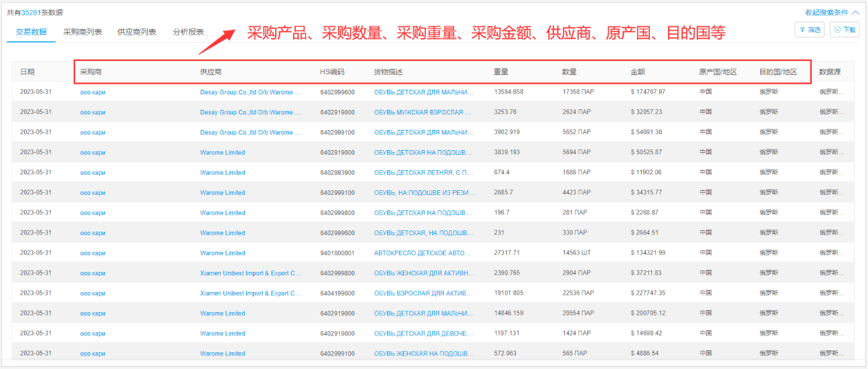
Task: Click the 目的国/地区 column header
Action: point(778,72)
